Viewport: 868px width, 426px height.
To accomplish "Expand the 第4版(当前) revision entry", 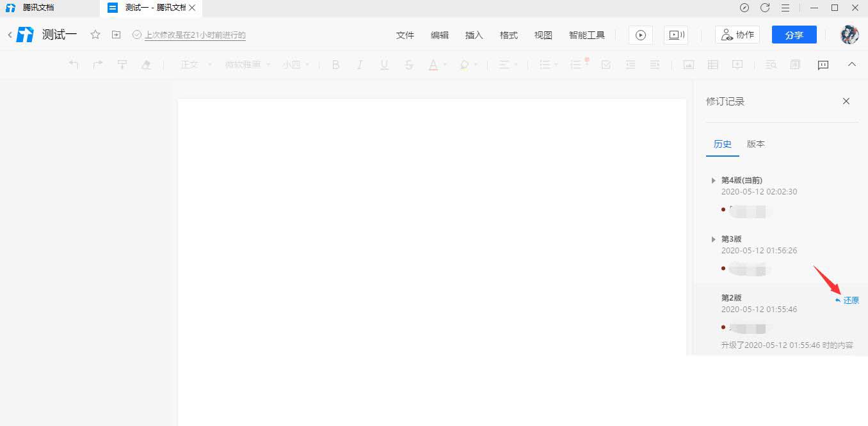I will coord(714,180).
